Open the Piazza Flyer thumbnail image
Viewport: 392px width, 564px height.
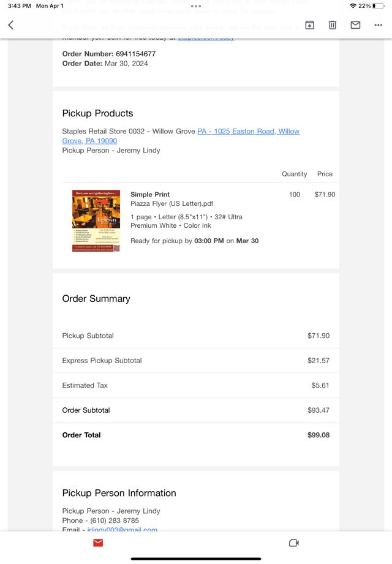[x=96, y=220]
